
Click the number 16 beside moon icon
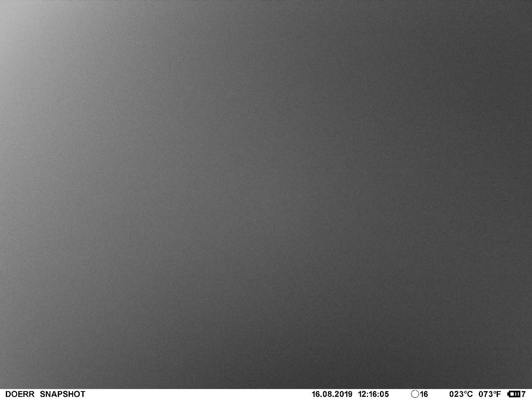(424, 394)
